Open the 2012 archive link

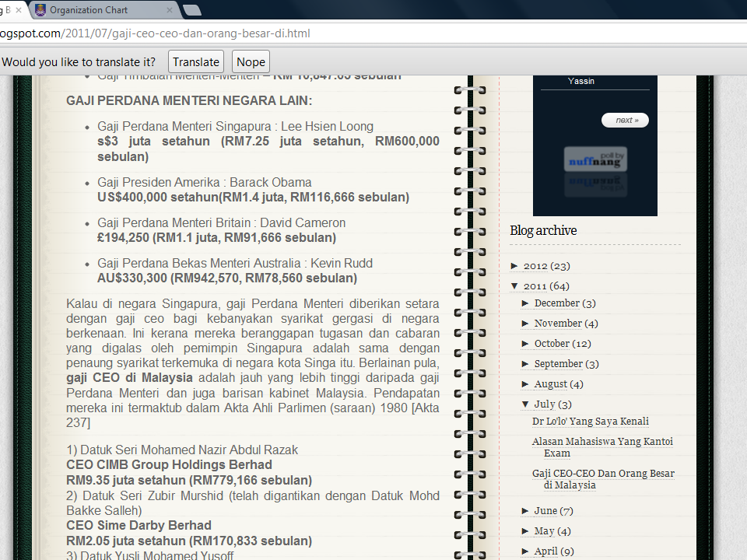click(535, 266)
